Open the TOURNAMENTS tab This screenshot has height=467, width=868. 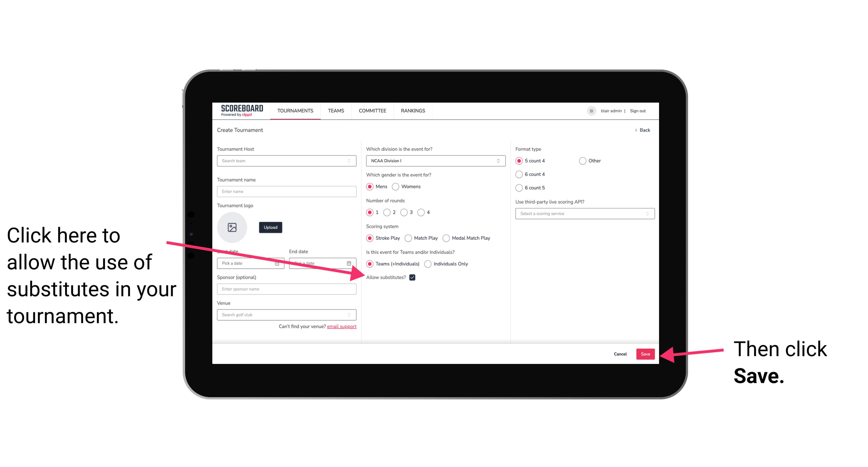tap(295, 110)
